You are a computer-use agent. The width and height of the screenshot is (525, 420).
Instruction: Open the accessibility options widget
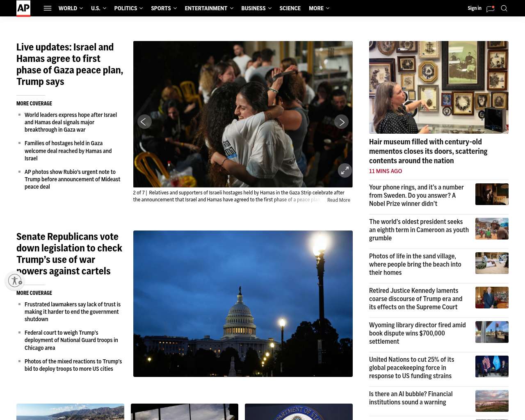pos(15,281)
